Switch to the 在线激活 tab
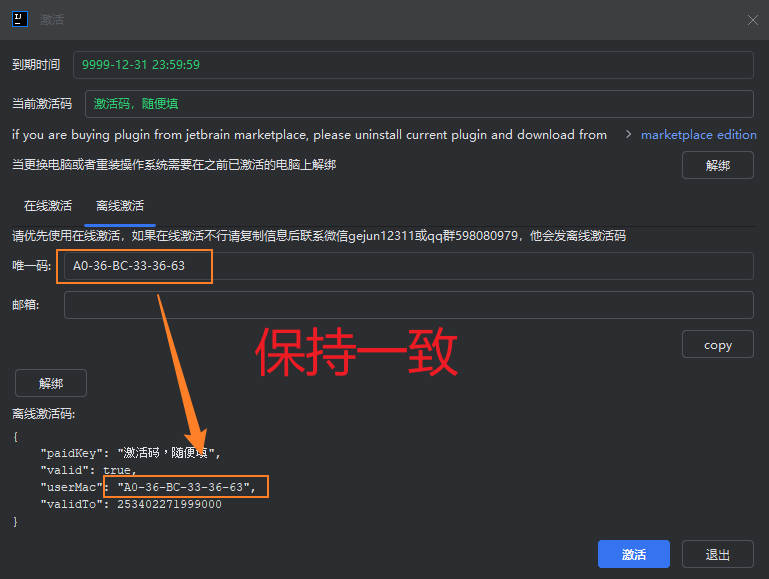 (x=48, y=206)
